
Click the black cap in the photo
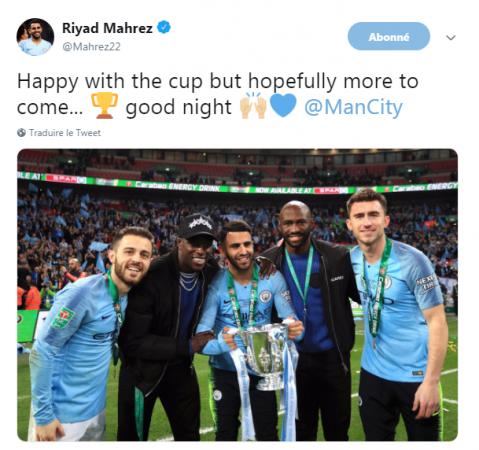click(197, 227)
